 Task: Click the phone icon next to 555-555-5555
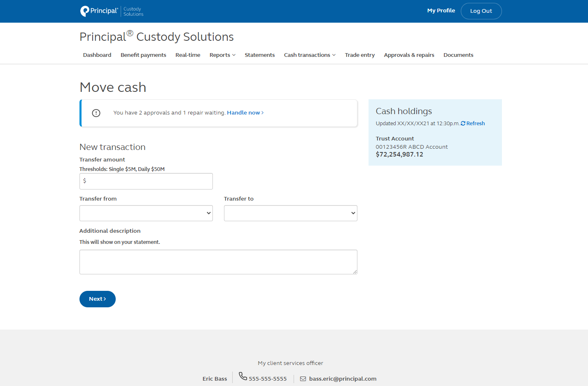(x=243, y=376)
